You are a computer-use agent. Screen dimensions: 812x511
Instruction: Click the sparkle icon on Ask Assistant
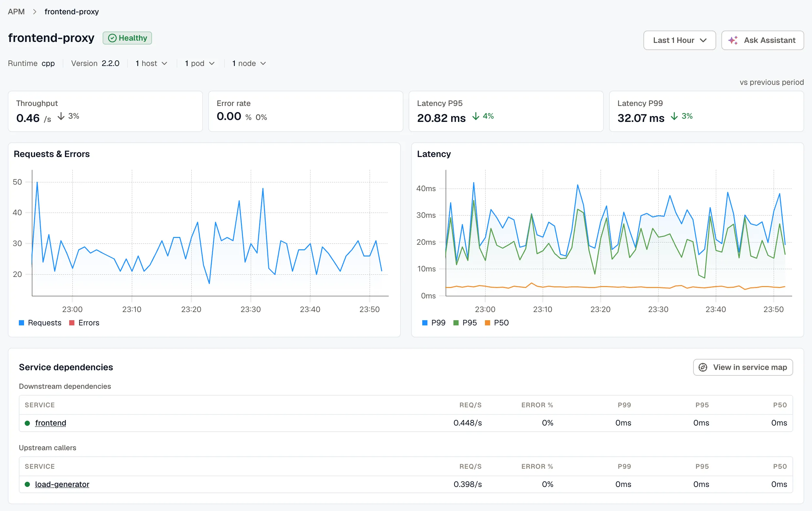(733, 40)
